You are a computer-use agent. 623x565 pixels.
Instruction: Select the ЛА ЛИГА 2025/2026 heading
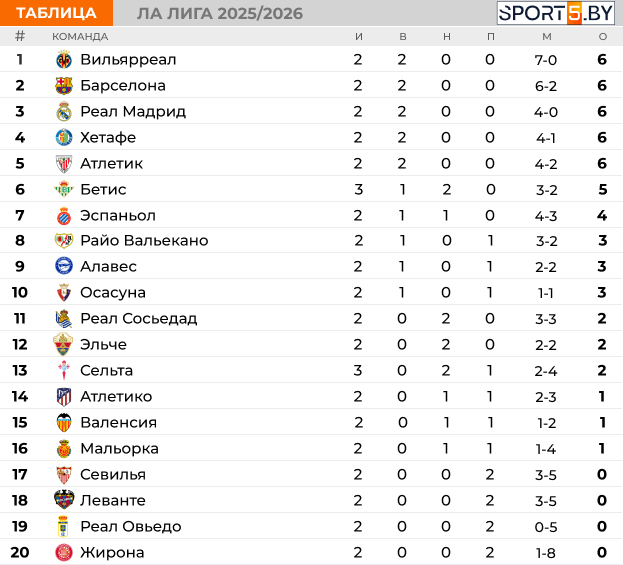[220, 14]
